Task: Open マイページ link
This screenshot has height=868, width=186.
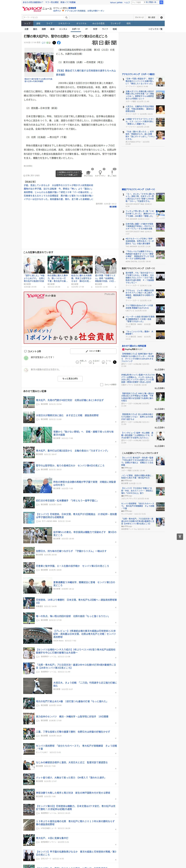Action: coord(139,17)
